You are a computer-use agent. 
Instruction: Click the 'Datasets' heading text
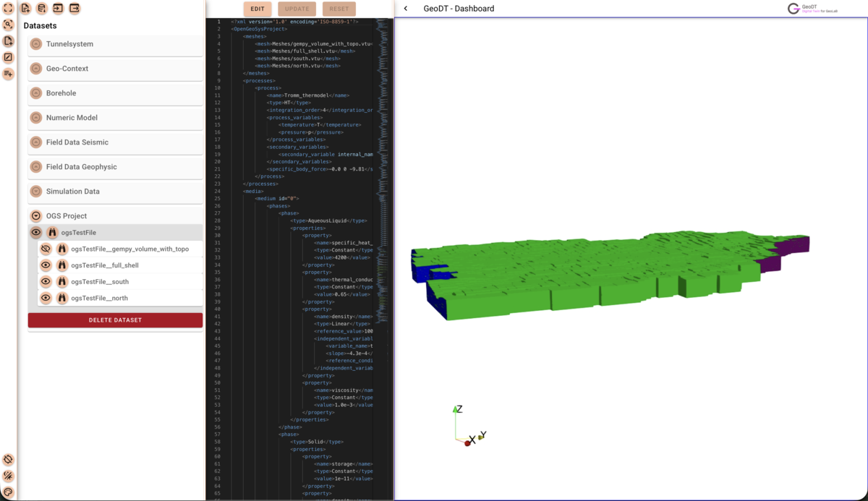(x=40, y=26)
